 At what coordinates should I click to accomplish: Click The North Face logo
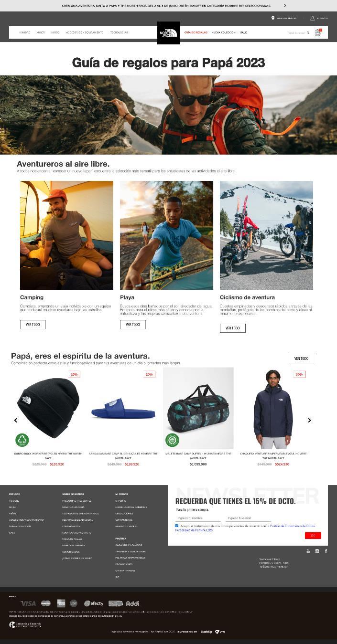[169, 33]
